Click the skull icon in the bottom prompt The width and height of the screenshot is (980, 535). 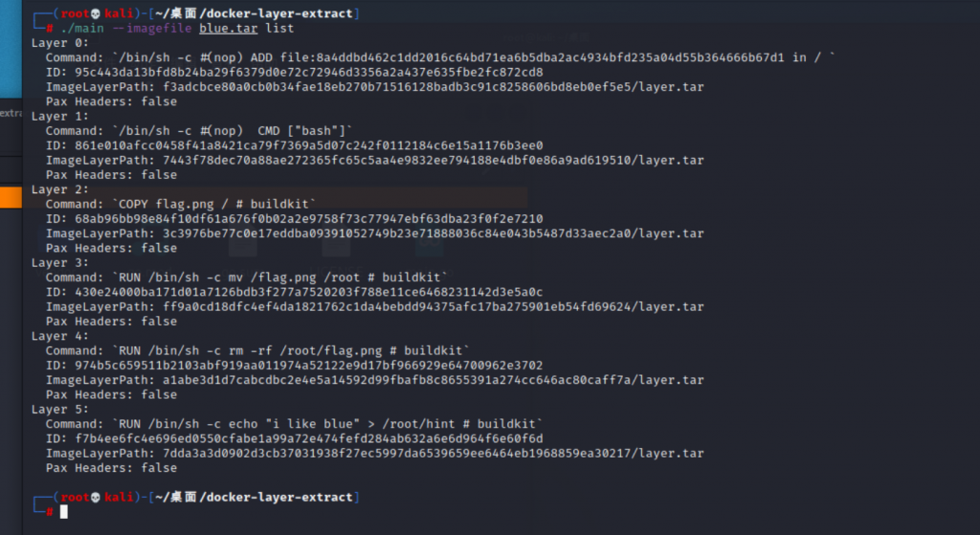(x=95, y=498)
